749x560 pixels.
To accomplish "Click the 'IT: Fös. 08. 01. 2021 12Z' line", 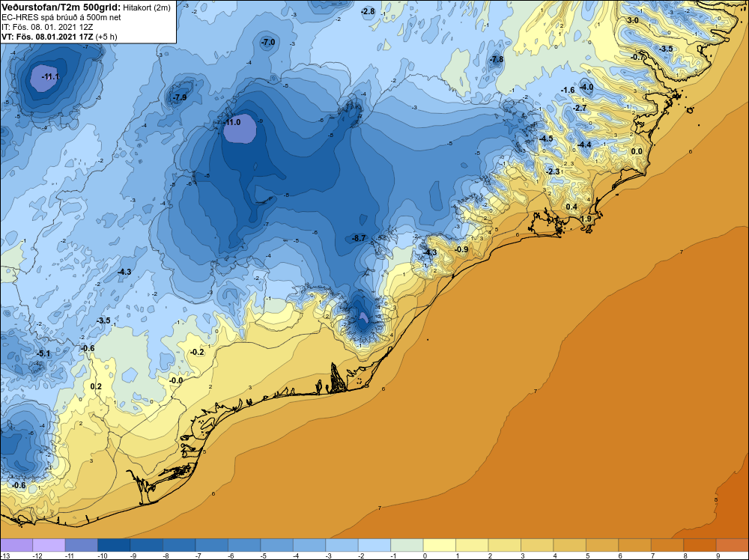I will [x=47, y=27].
